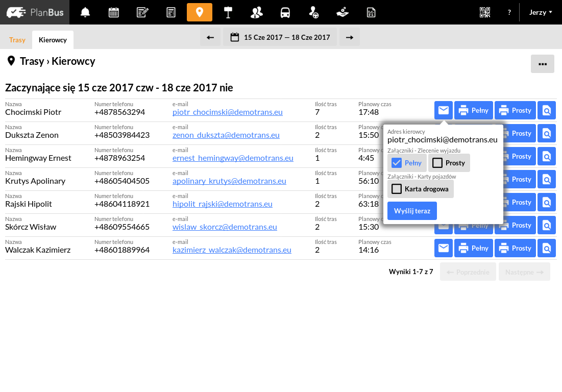Switch to the Kierowcy tab

pyautogui.click(x=53, y=39)
